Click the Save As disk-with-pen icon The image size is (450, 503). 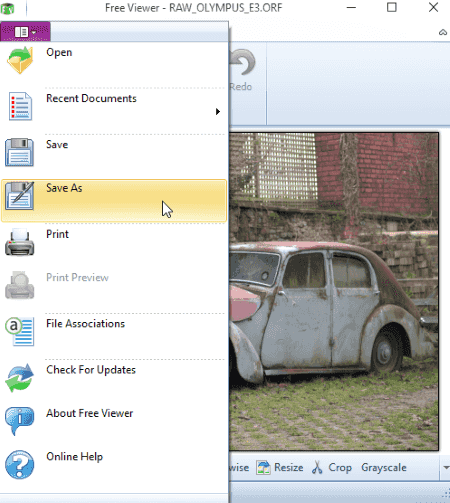pos(19,196)
